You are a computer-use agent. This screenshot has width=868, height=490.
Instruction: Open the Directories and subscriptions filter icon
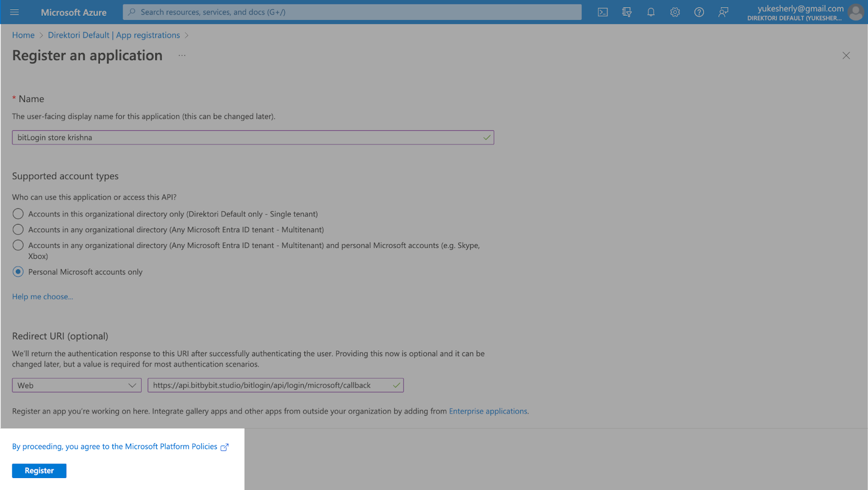tap(627, 12)
